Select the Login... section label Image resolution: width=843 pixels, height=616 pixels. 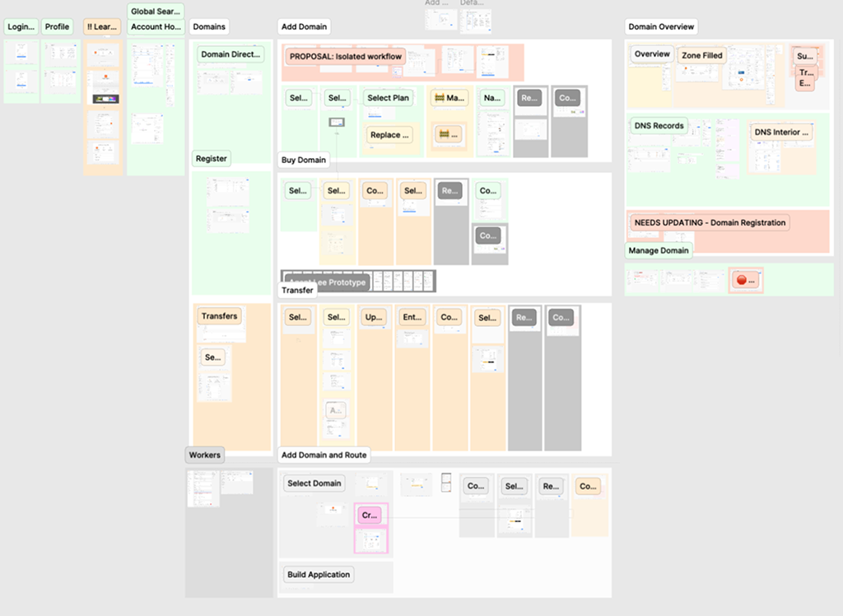pyautogui.click(x=21, y=26)
